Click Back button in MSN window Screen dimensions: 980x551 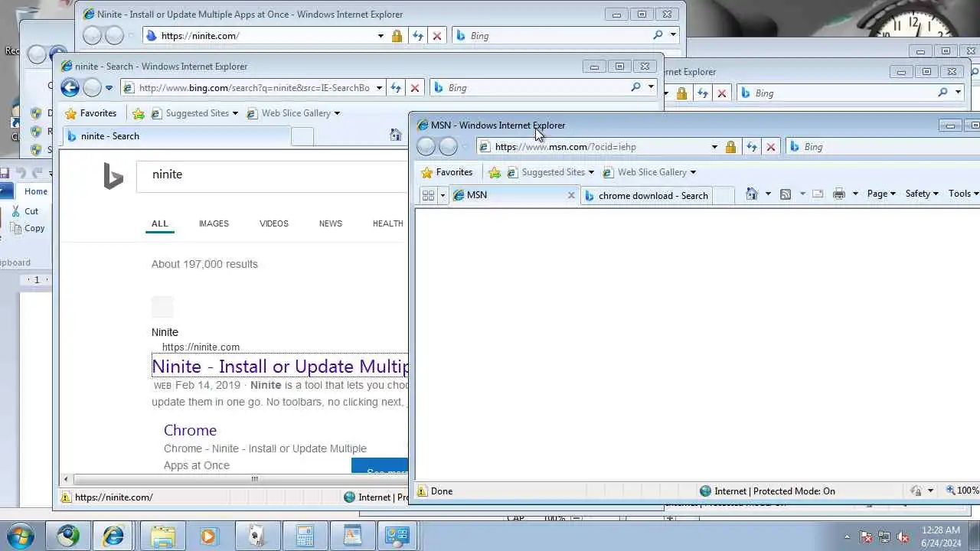pos(426,146)
